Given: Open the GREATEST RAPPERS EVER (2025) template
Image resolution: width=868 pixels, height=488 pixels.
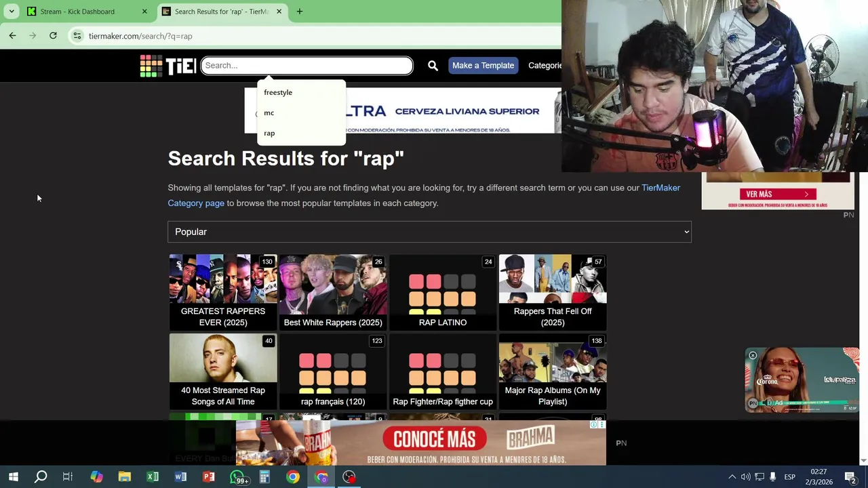Looking at the screenshot, I should [x=223, y=292].
